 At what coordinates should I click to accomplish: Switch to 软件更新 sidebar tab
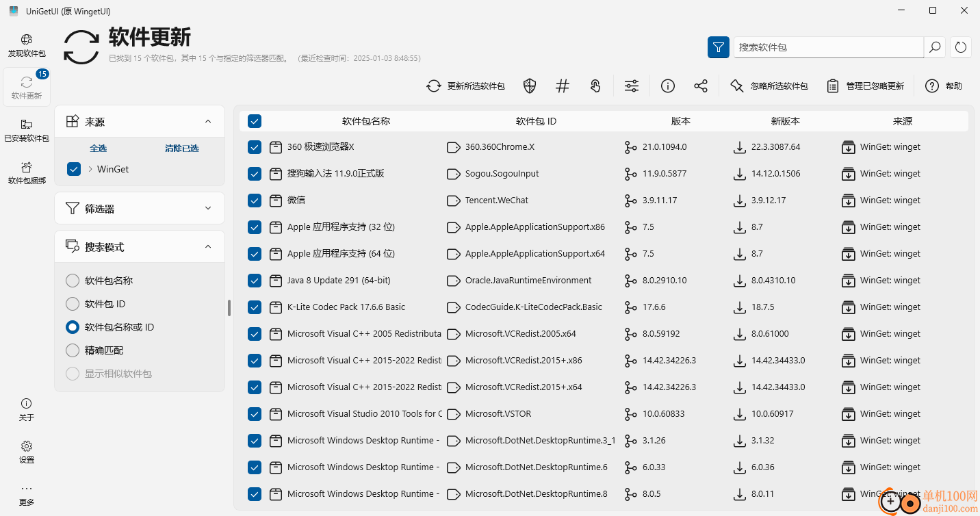pyautogui.click(x=27, y=88)
